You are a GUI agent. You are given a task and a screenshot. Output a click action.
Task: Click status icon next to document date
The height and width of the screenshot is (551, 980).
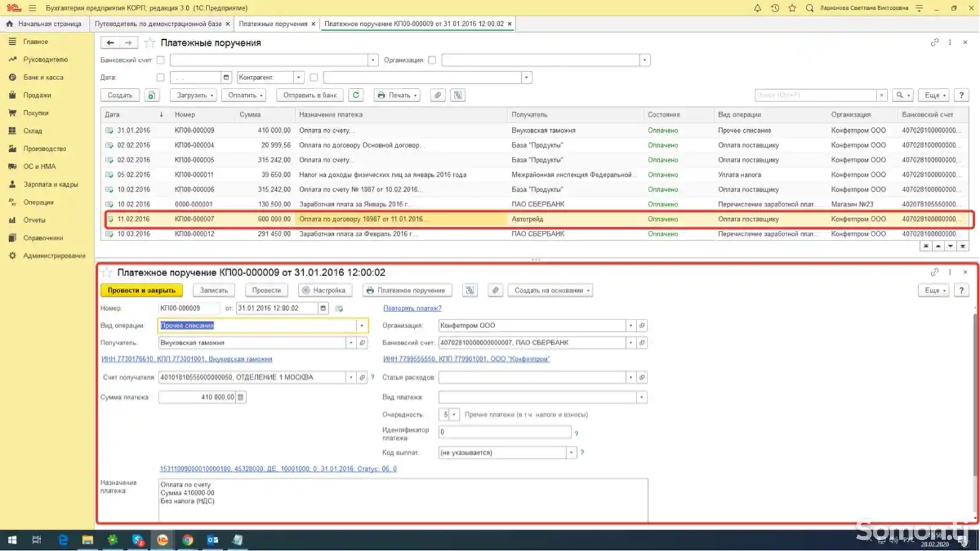[x=339, y=308]
